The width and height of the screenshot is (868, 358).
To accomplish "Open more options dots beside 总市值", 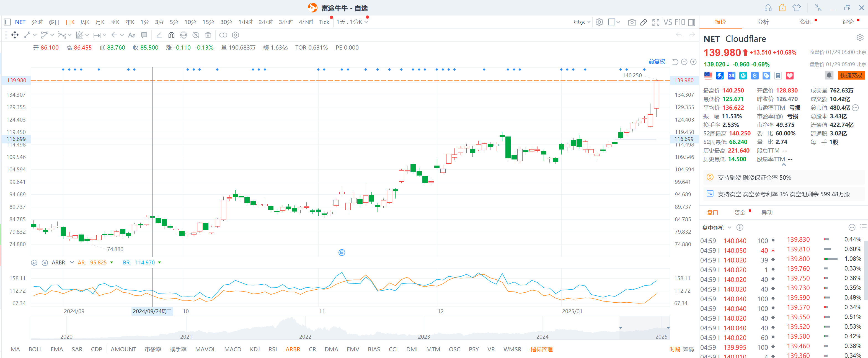I will [x=855, y=108].
